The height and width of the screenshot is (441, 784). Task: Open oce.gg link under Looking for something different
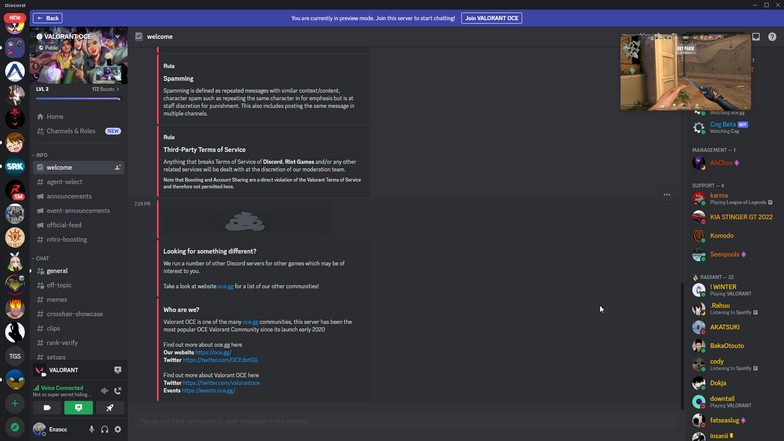(226, 286)
